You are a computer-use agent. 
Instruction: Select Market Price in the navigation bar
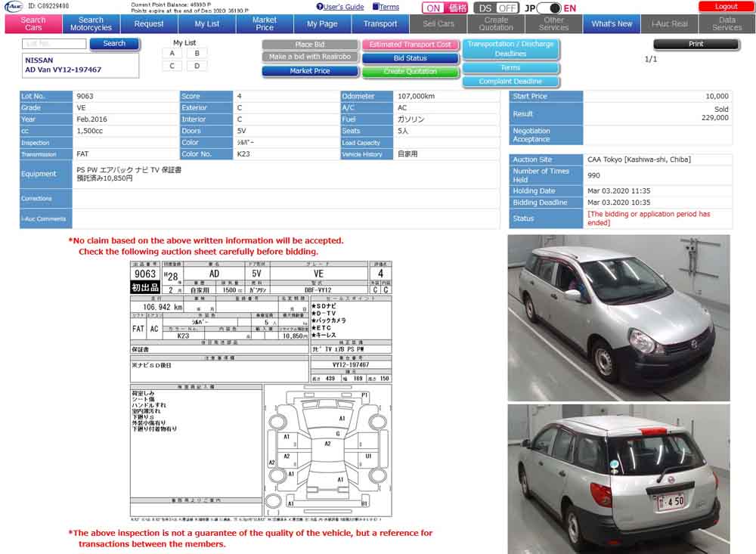(x=265, y=23)
